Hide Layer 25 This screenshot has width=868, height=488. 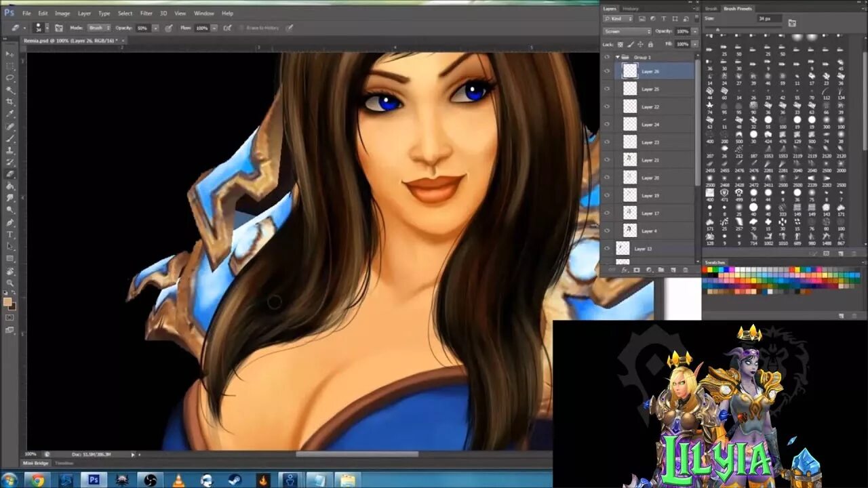point(607,89)
